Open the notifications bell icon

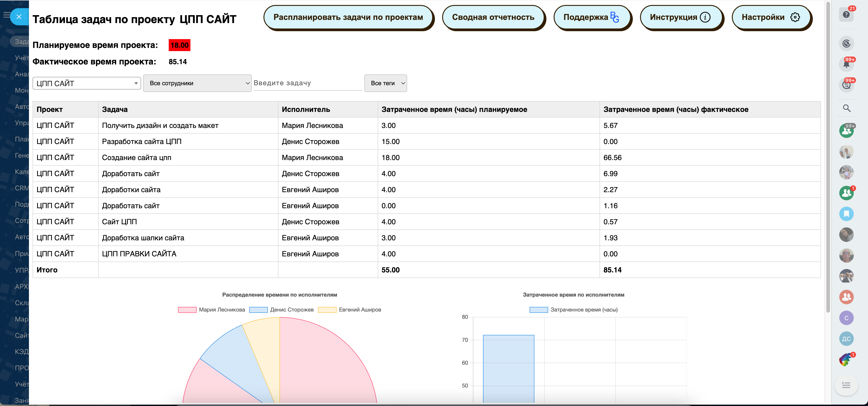click(846, 64)
